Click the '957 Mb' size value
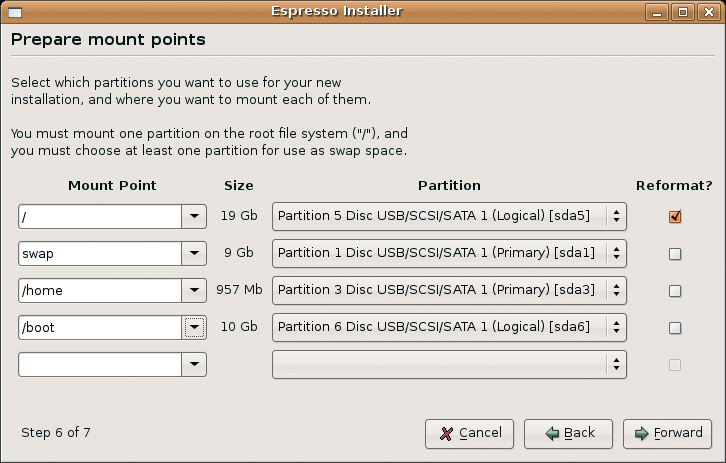 [239, 290]
